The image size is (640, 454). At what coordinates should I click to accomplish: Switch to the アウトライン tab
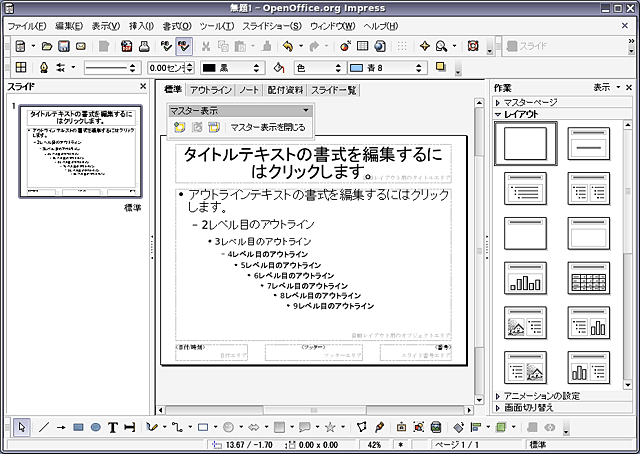[x=210, y=91]
